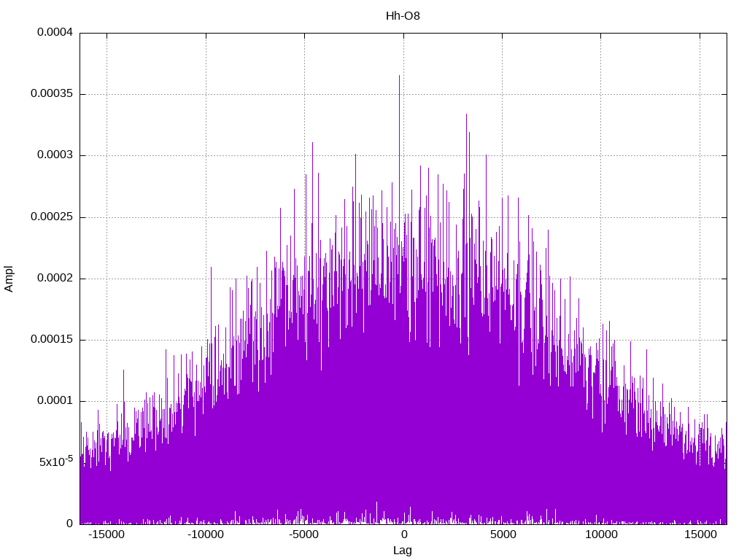The height and width of the screenshot is (560, 747).
Task: Click x-axis tick label -10000
Action: [x=205, y=534]
